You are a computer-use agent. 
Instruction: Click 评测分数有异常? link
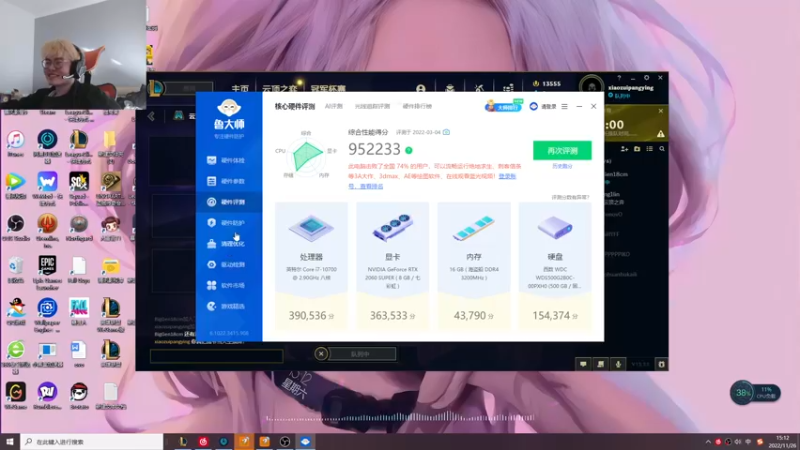pyautogui.click(x=570, y=197)
